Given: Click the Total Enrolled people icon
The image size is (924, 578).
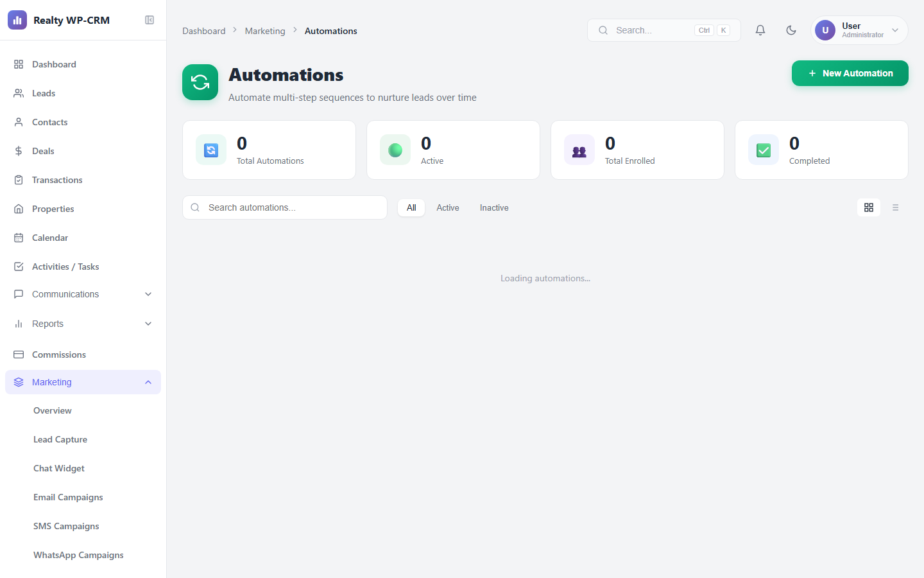Looking at the screenshot, I should [579, 150].
